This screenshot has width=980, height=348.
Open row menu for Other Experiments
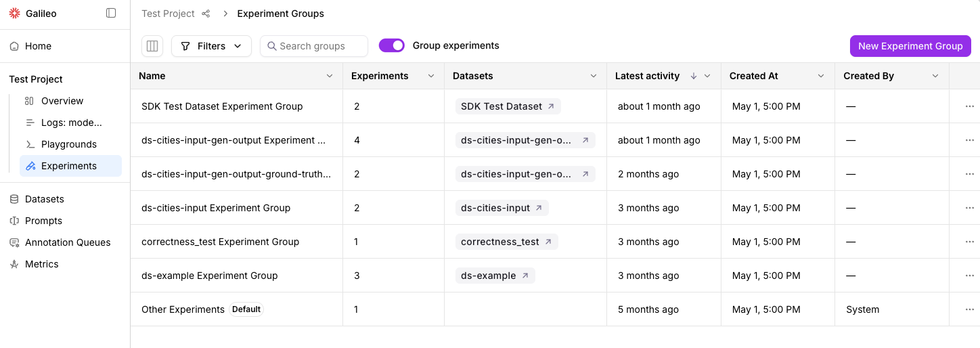969,309
